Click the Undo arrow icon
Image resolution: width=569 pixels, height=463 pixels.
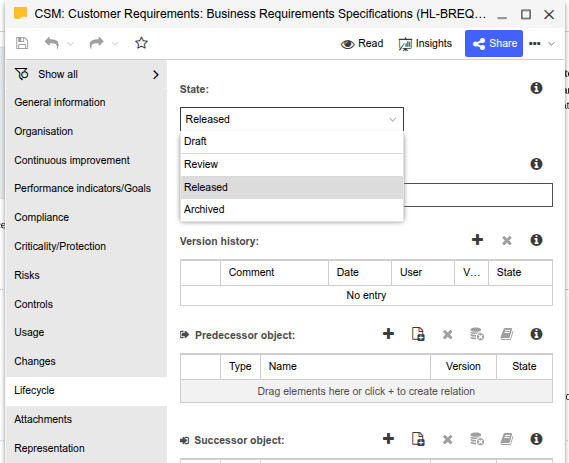click(52, 43)
